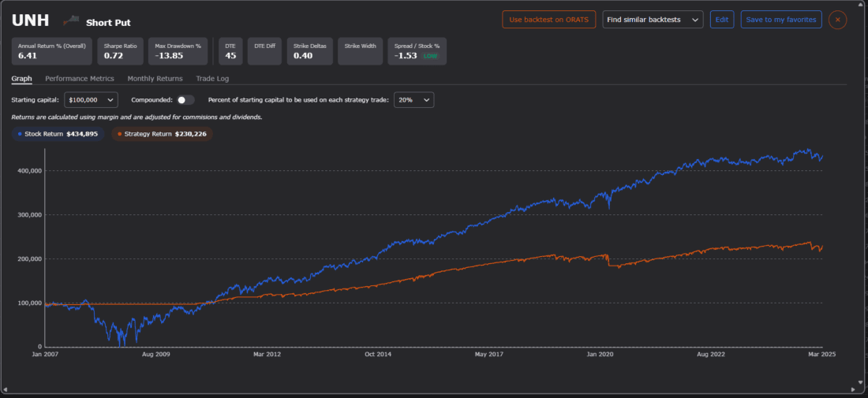Click the DTE 45 metric card

(230, 51)
